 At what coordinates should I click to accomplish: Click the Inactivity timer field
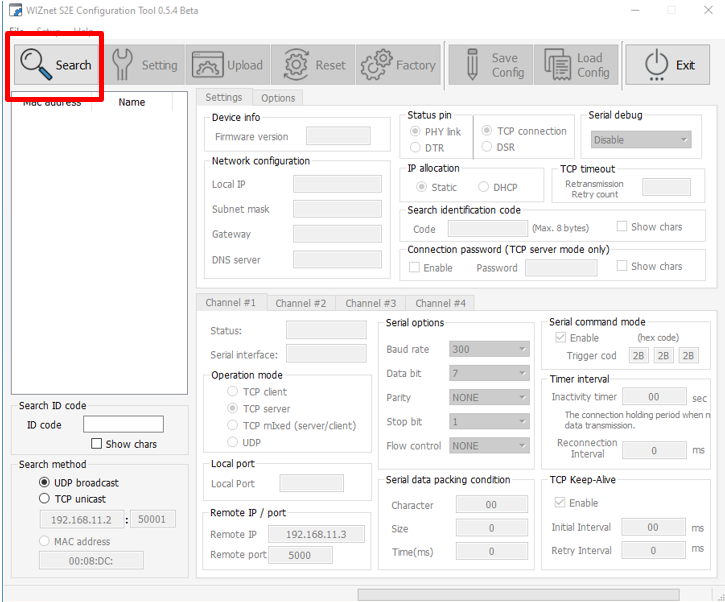click(x=654, y=396)
